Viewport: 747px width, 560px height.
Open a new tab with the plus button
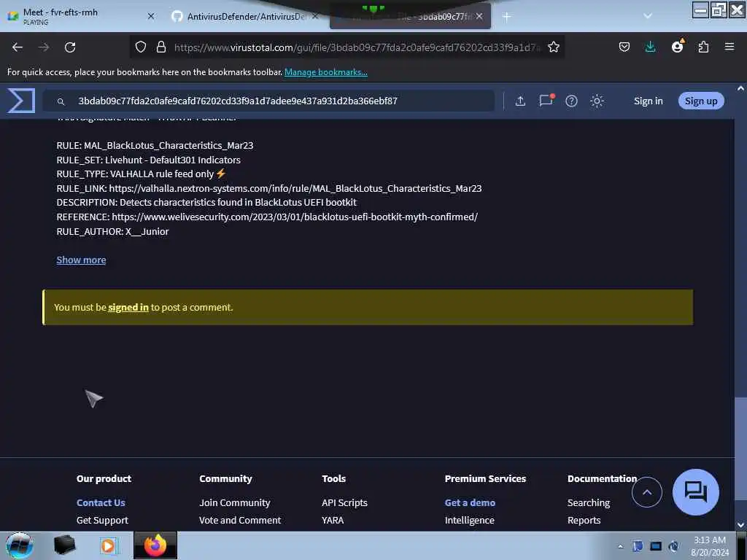tap(506, 17)
